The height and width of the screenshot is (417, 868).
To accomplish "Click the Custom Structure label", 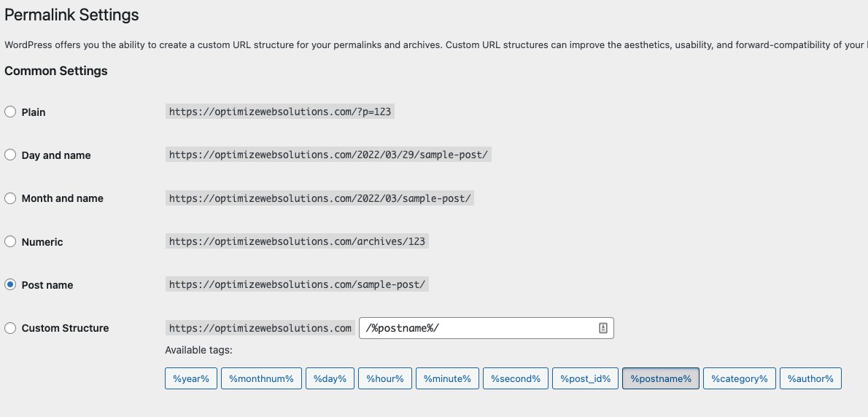I will pos(65,329).
